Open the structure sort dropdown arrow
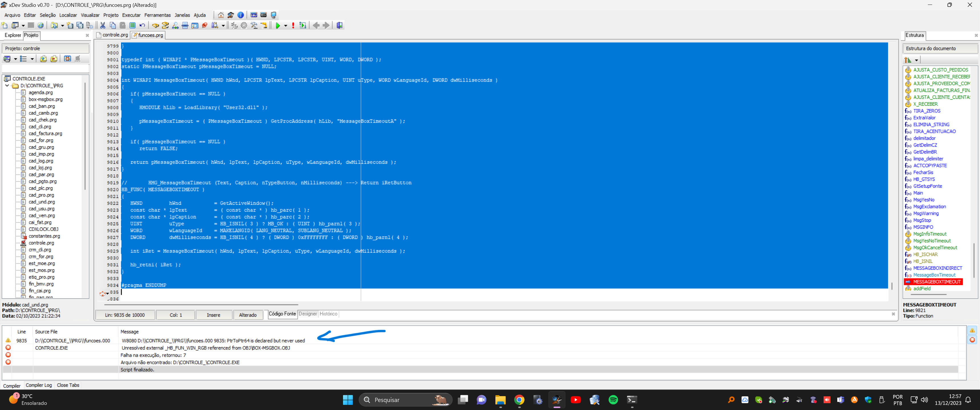The width and height of the screenshot is (980, 410). pos(916,60)
